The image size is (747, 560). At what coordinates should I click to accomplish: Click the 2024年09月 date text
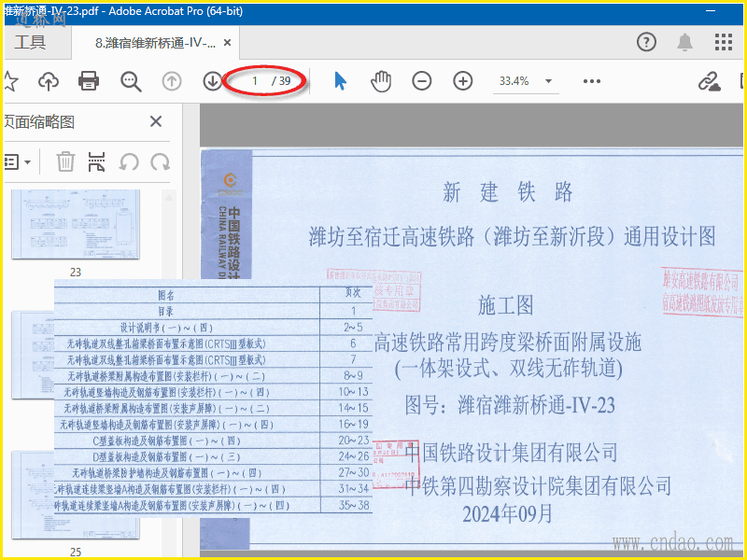coord(507,514)
